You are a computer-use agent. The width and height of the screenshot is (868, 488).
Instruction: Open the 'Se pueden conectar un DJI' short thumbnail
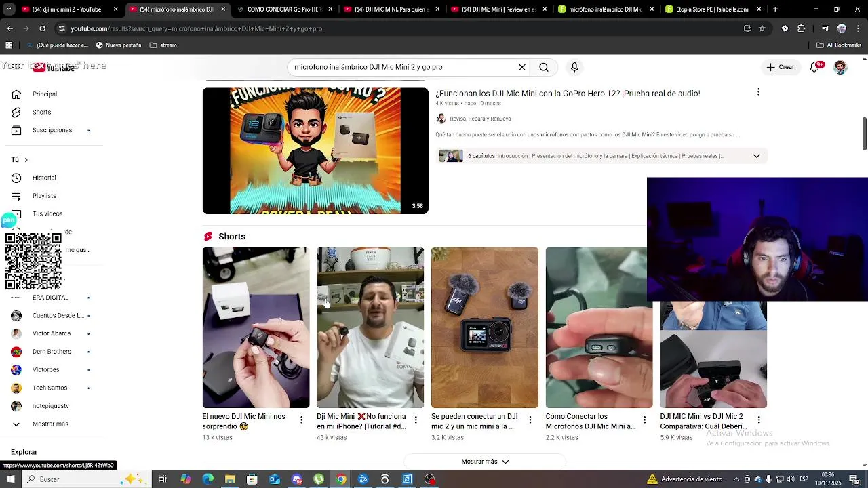pos(485,327)
